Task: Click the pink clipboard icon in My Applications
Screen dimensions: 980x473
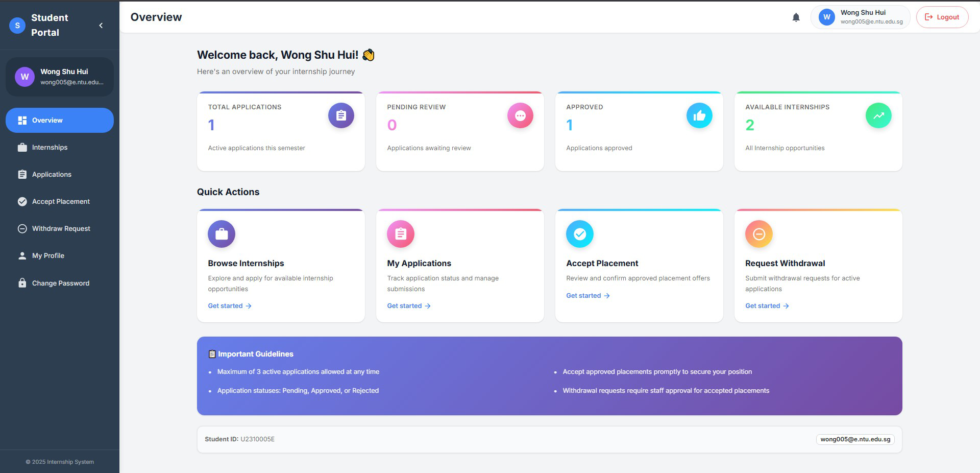Action: coord(401,234)
